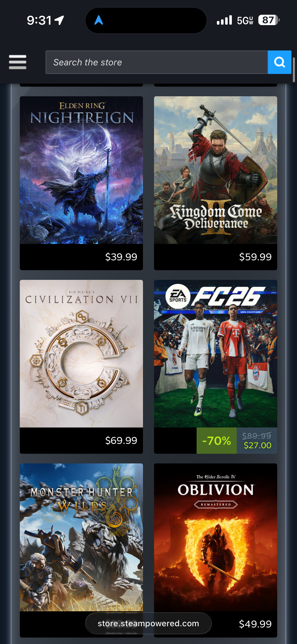Tap the $59.99 Kingdom Come price
The image size is (297, 644).
255,257
